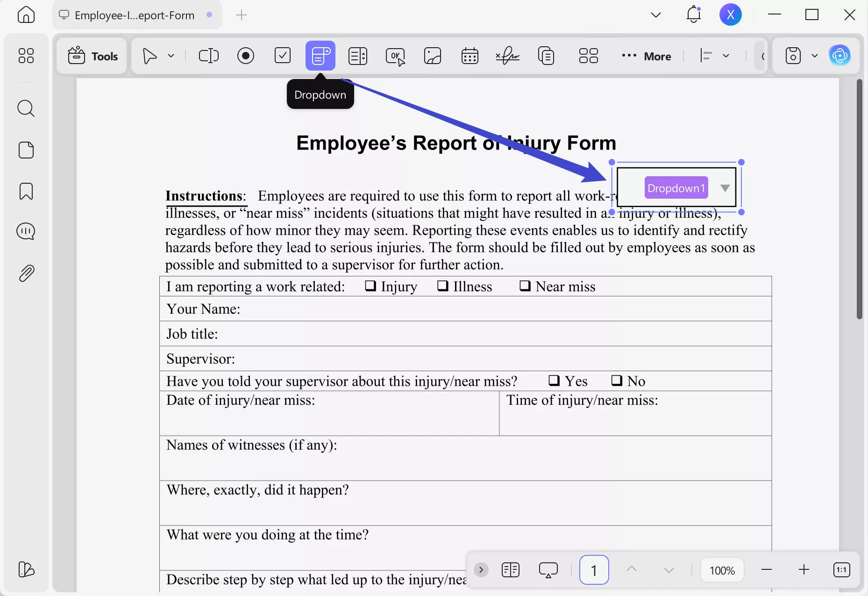Screen dimensions: 868x596
Task: Switch to the Employee-I...eport-Form tab
Action: pos(135,15)
